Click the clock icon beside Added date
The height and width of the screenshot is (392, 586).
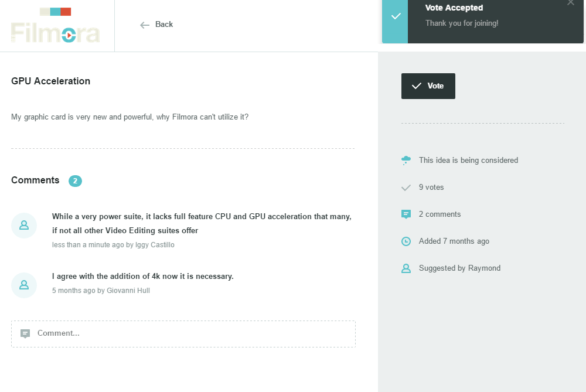coord(406,241)
